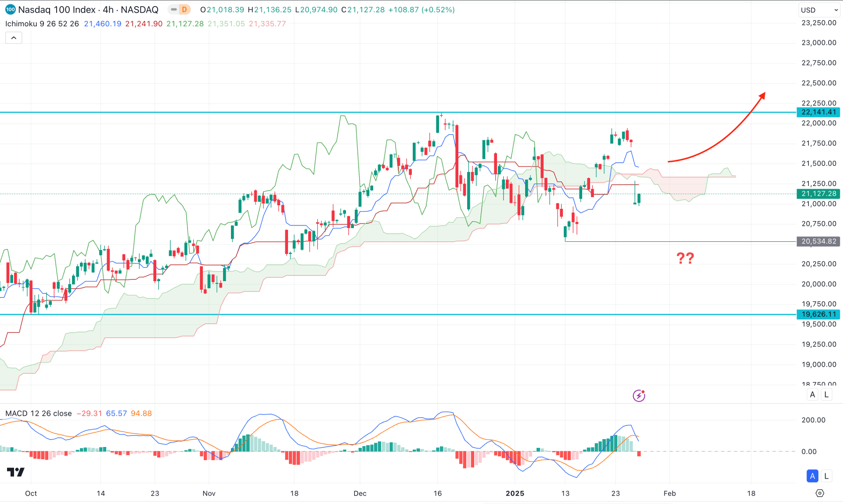843x504 pixels.
Task: Toggle auto scale A on MACD pane
Action: 812,476
